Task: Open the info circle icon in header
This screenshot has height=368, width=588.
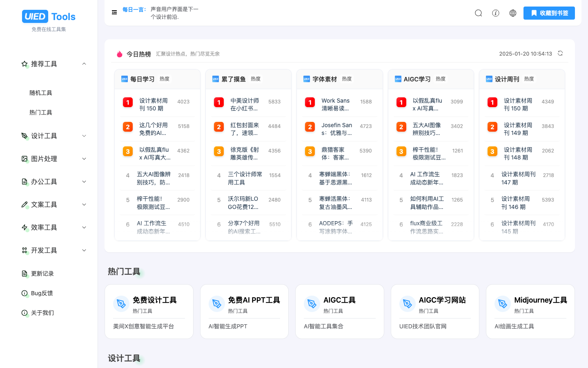Action: (495, 13)
